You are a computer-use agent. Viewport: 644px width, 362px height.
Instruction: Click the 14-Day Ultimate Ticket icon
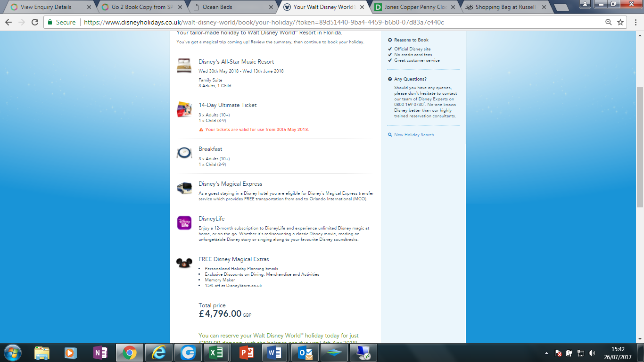[184, 109]
